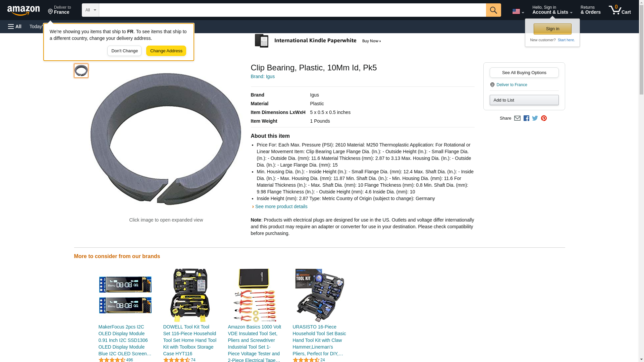Share on Twitter icon
The width and height of the screenshot is (644, 362).
coord(535,118)
